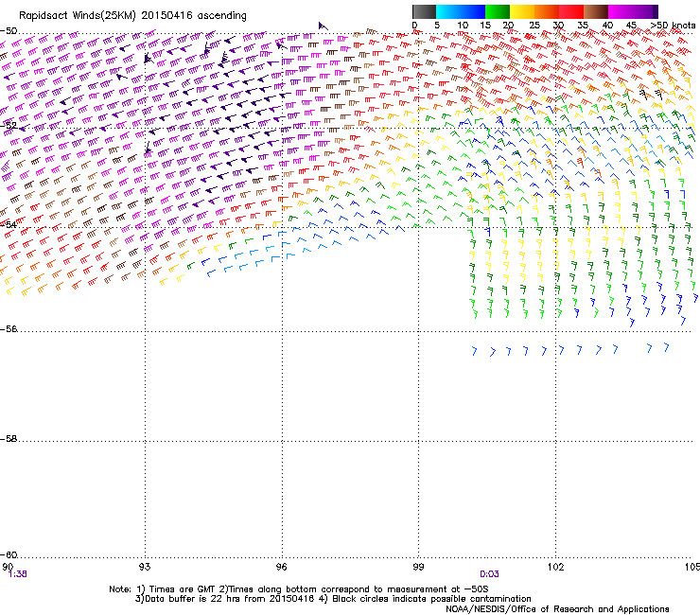This screenshot has width=700, height=615.
Task: Click the latitude label '-52'
Action: tap(9, 125)
